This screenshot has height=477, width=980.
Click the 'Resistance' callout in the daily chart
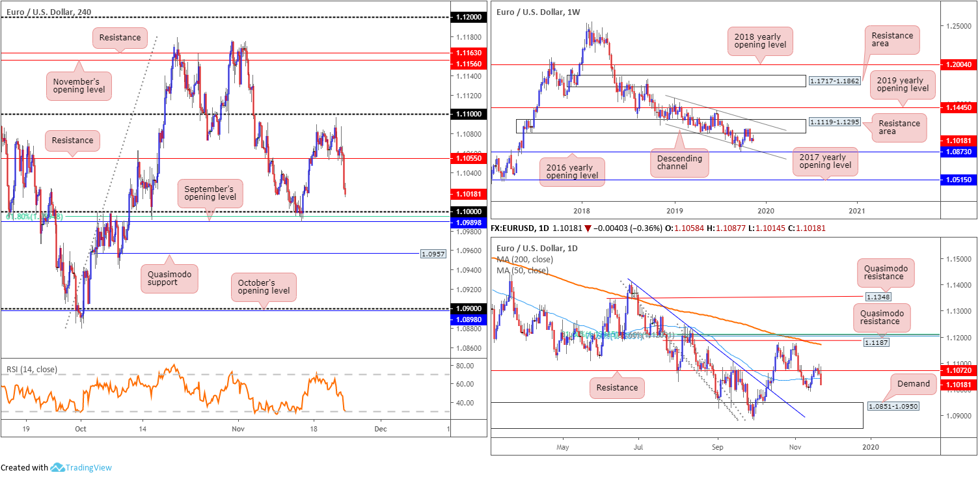(618, 387)
